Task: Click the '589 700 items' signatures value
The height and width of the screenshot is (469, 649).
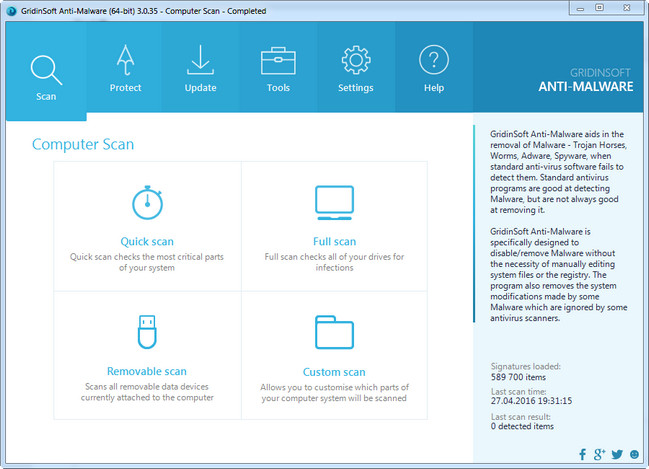Action: pyautogui.click(x=518, y=377)
